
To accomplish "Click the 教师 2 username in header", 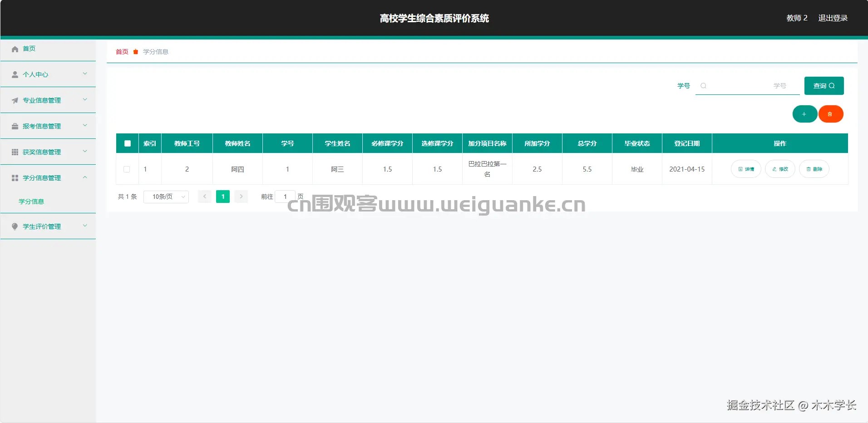I will pyautogui.click(x=797, y=18).
